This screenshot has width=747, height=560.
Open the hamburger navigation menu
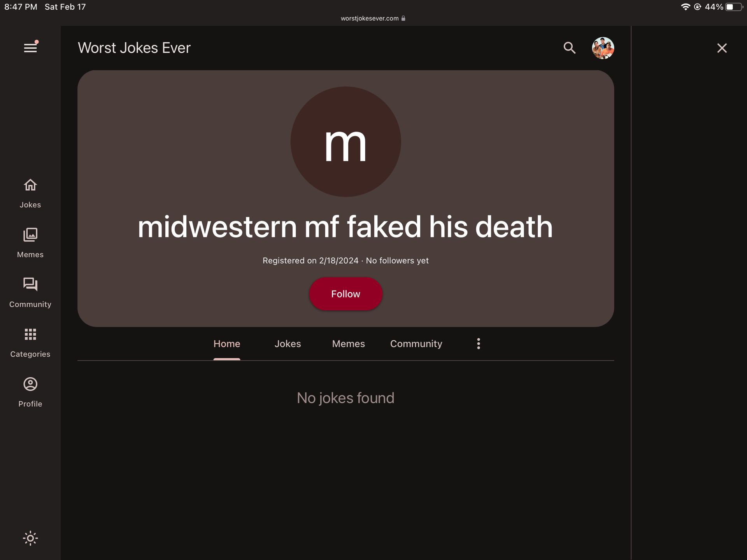(x=30, y=48)
